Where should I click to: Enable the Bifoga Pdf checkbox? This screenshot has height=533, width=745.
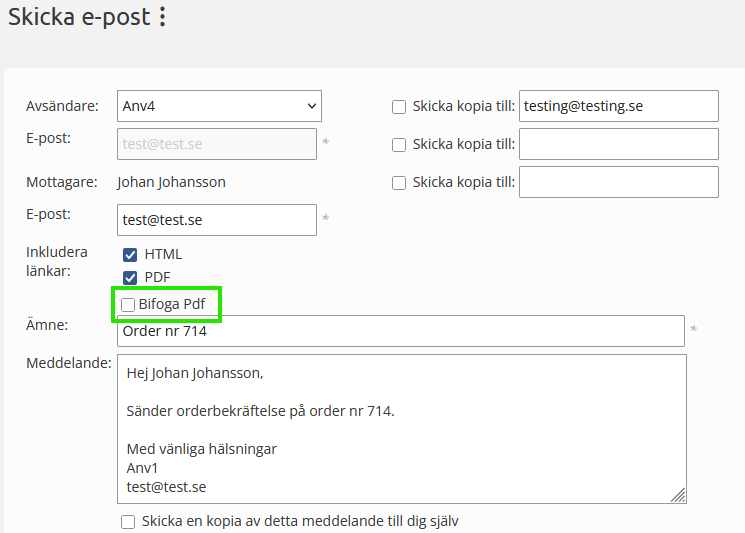[x=128, y=304]
